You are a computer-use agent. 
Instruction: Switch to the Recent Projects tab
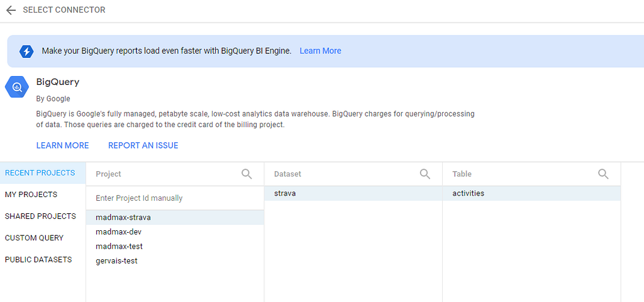pos(43,173)
